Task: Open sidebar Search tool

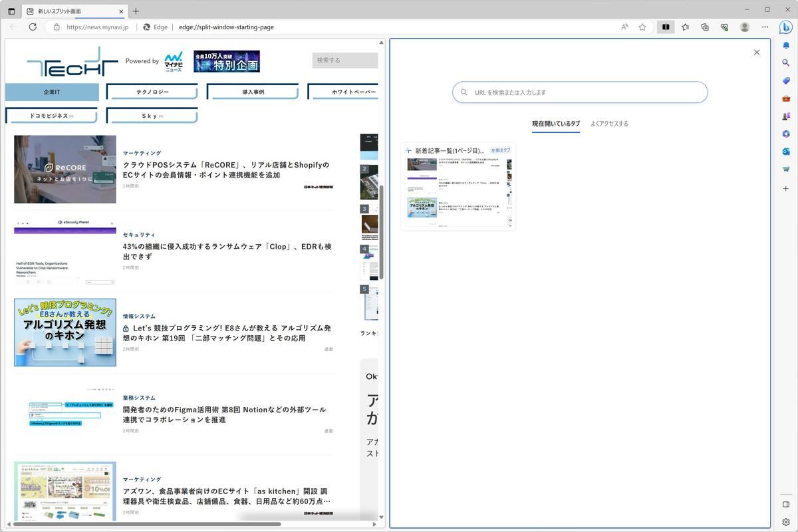Action: 786,63
